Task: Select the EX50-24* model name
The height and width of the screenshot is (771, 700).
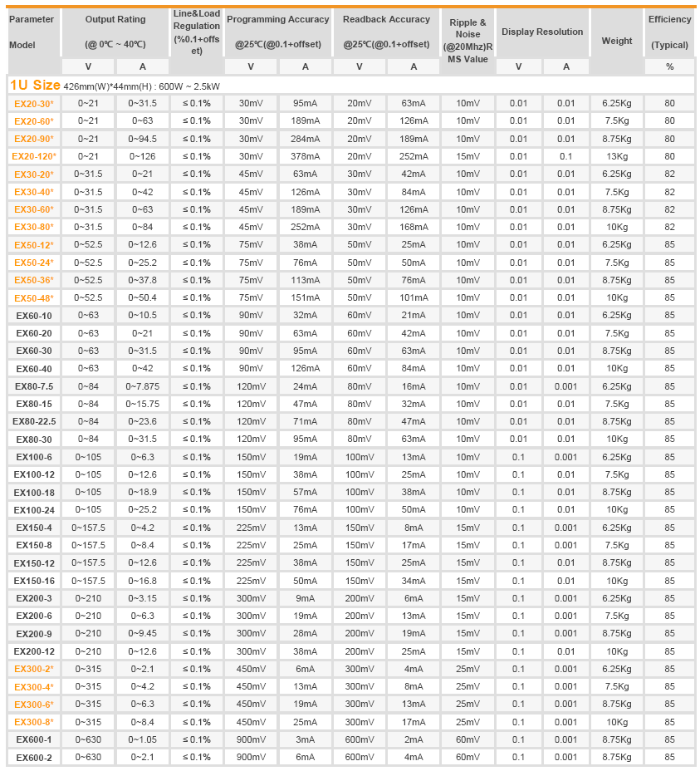Action: pos(34,263)
